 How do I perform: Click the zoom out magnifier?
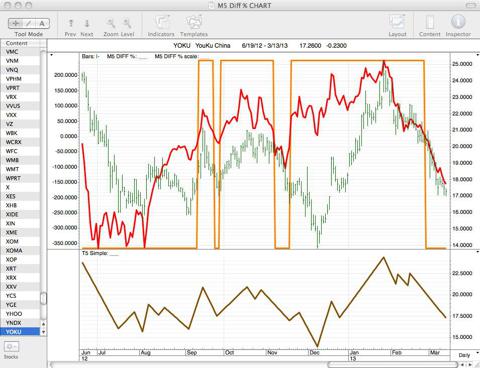111,23
